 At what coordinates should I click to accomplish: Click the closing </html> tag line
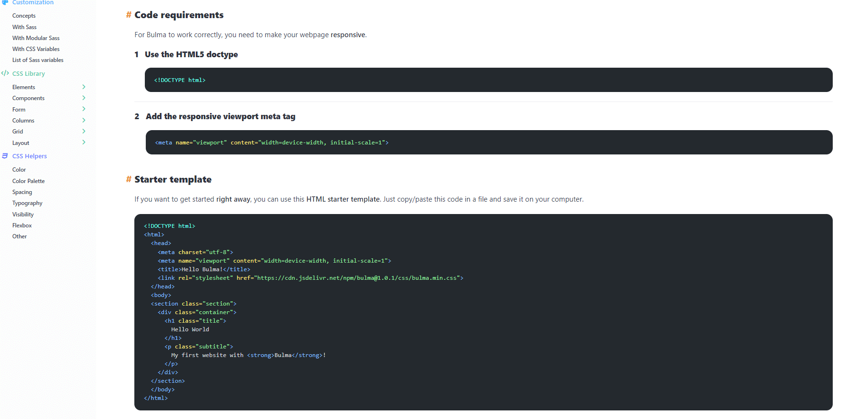pyautogui.click(x=156, y=398)
